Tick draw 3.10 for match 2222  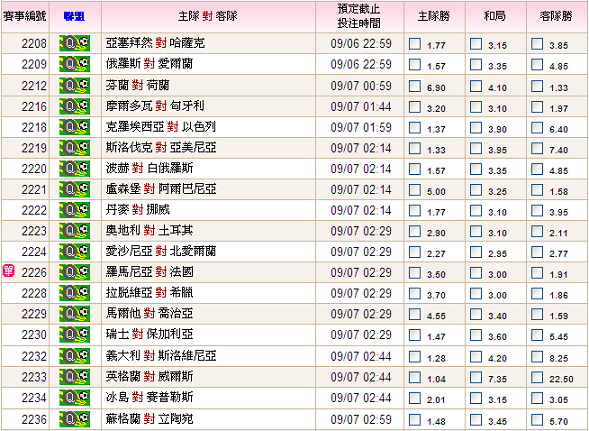click(476, 210)
